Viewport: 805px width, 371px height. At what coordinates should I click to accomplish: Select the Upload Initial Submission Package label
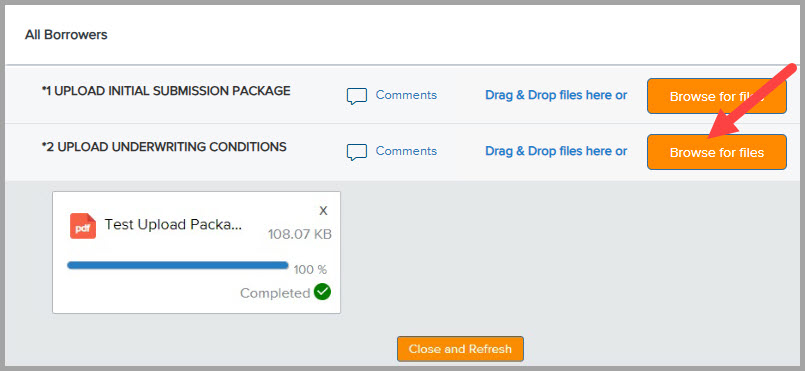[166, 91]
